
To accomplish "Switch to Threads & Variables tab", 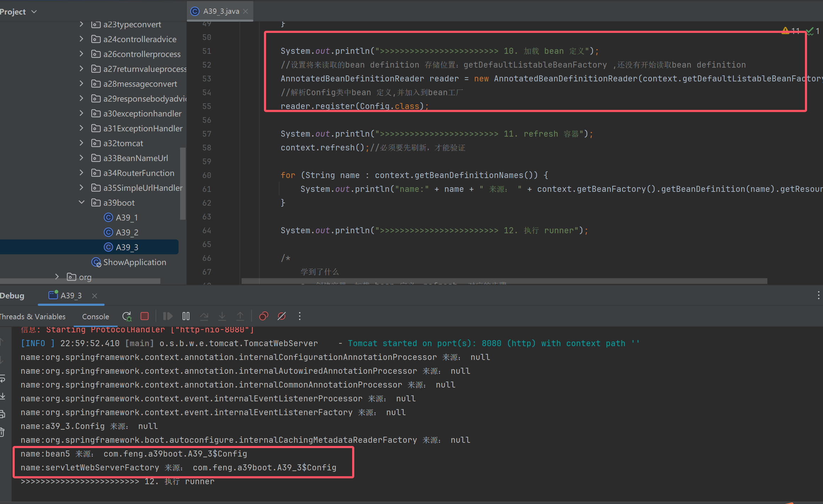I will pos(33,316).
